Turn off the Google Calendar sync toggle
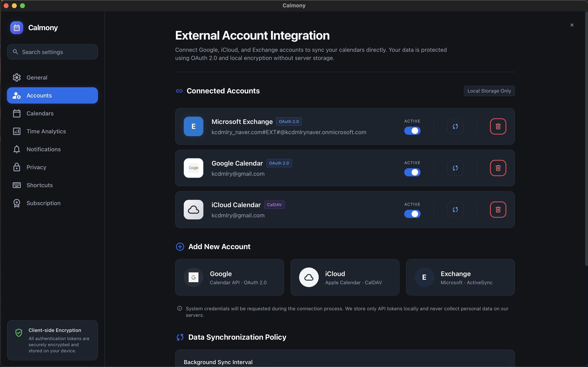Screen dimensions: 588x367 [x=412, y=172]
